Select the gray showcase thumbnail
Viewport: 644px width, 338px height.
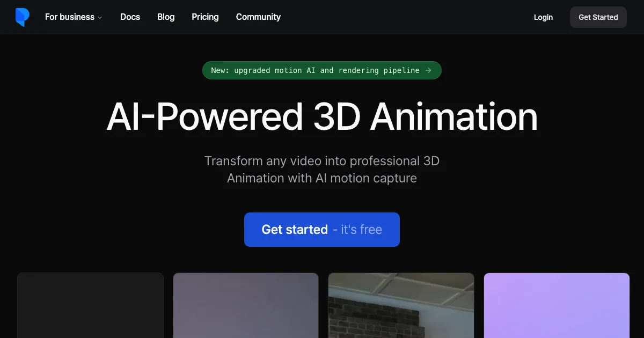246,305
